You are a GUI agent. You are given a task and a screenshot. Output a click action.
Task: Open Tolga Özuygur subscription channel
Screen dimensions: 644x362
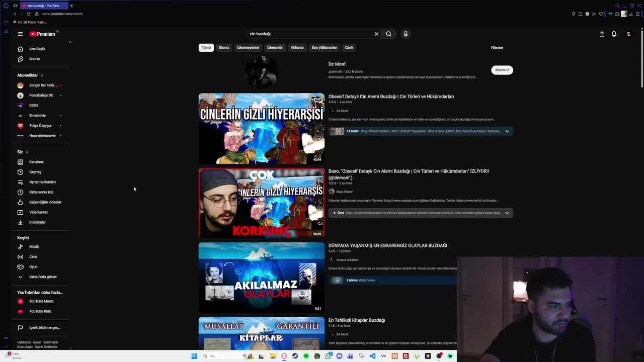click(x=41, y=126)
